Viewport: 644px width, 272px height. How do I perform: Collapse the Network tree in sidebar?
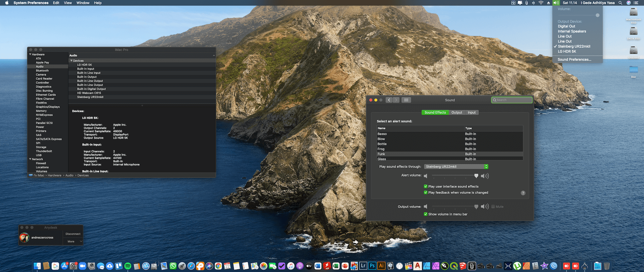click(x=30, y=159)
